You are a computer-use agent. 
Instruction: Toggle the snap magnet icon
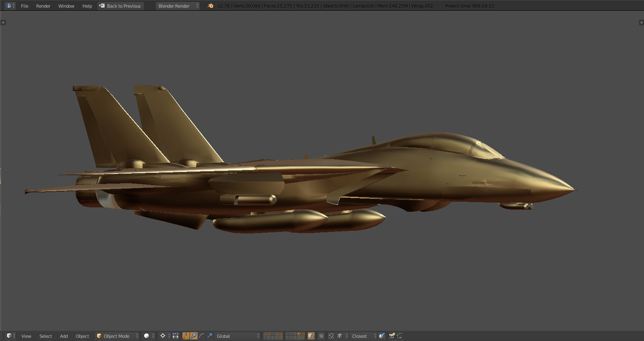[331, 336]
